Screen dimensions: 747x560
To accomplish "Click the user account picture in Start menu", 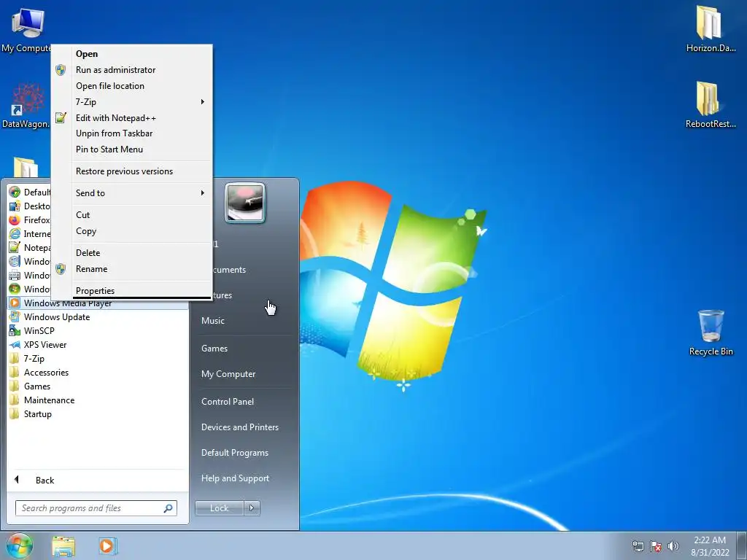I will (x=245, y=203).
